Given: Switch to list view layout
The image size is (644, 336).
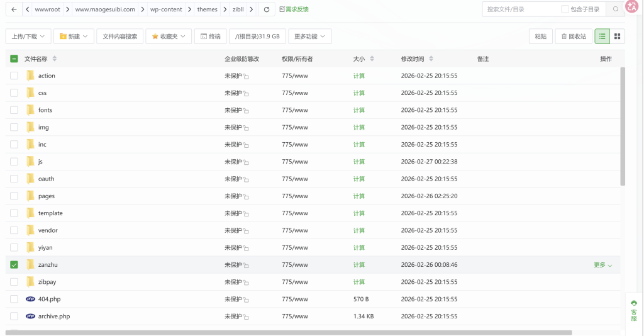Looking at the screenshot, I should 602,36.
